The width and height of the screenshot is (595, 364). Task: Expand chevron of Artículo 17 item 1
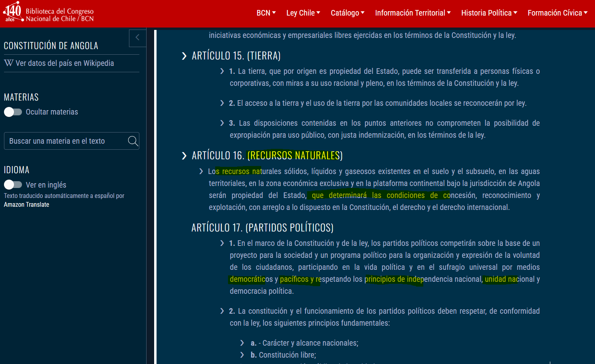point(222,243)
